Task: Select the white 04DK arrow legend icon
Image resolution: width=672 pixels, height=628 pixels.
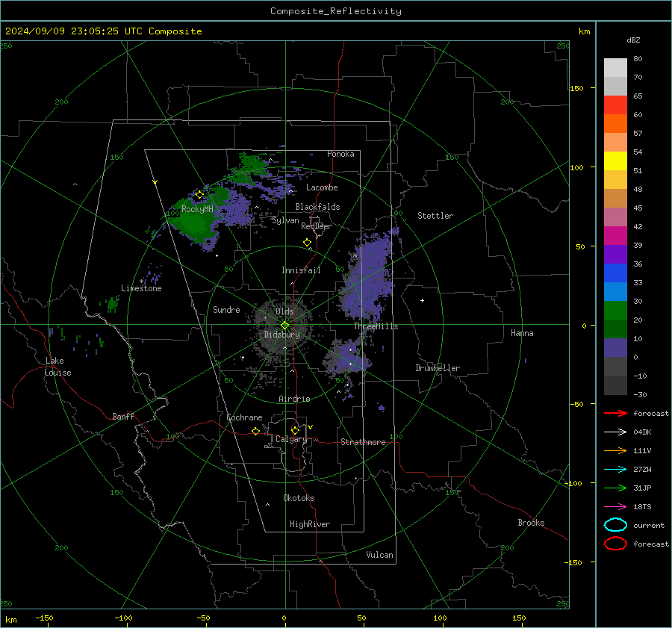Action: pyautogui.click(x=615, y=432)
